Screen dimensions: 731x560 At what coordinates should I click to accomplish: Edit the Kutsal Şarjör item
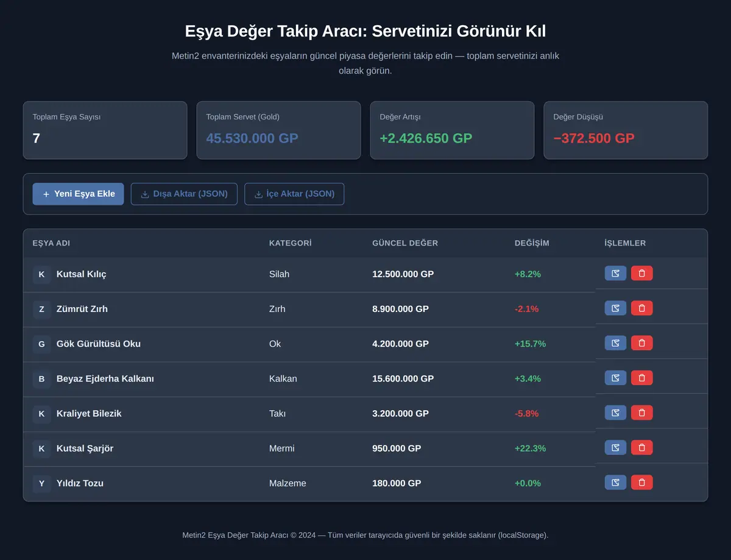[x=615, y=447]
